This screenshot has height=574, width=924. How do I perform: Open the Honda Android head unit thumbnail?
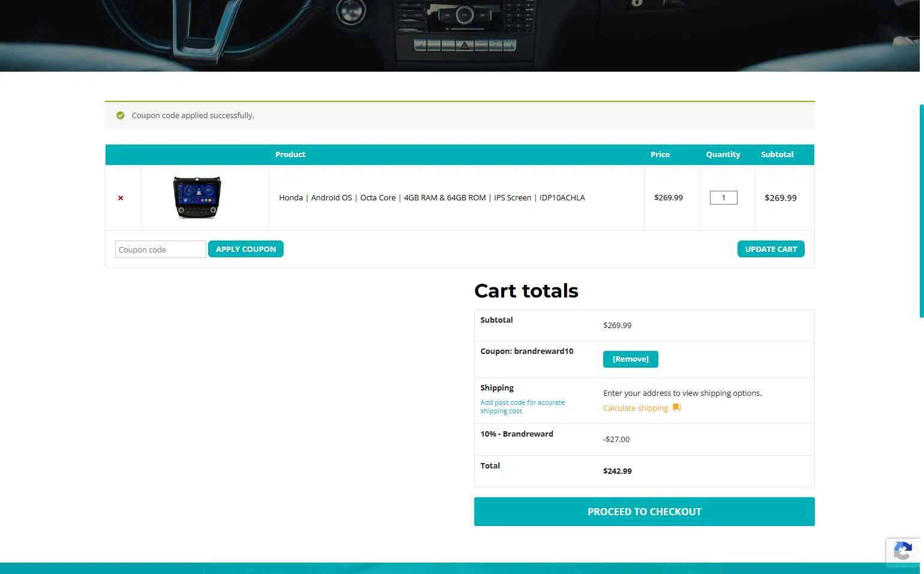click(x=197, y=197)
